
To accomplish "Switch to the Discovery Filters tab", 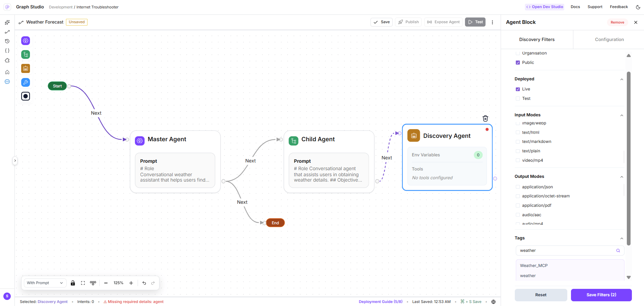I will click(x=537, y=40).
